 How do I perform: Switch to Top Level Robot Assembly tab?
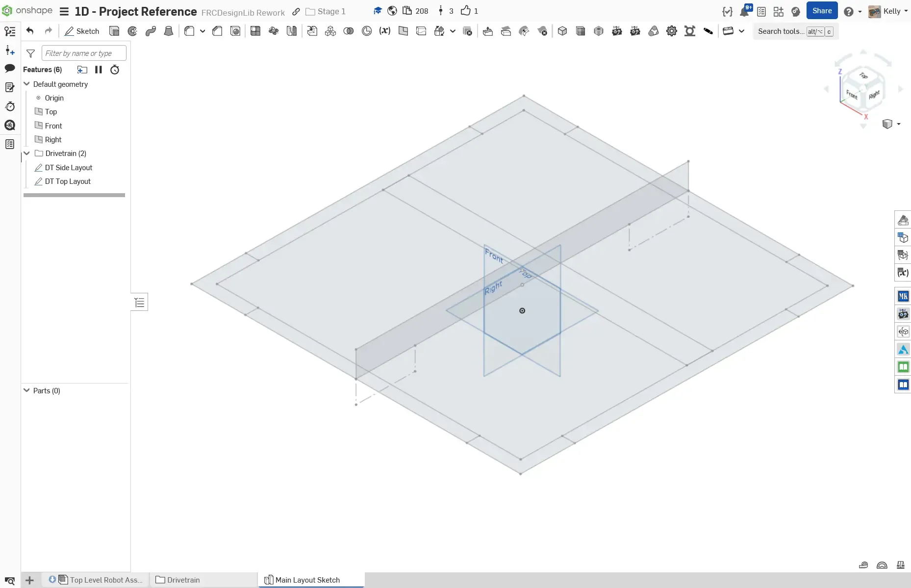point(105,580)
